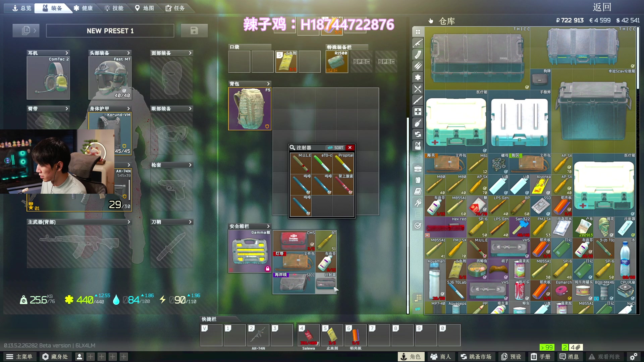Switch to the 装备 gear tab
The image size is (644, 362).
[53, 8]
